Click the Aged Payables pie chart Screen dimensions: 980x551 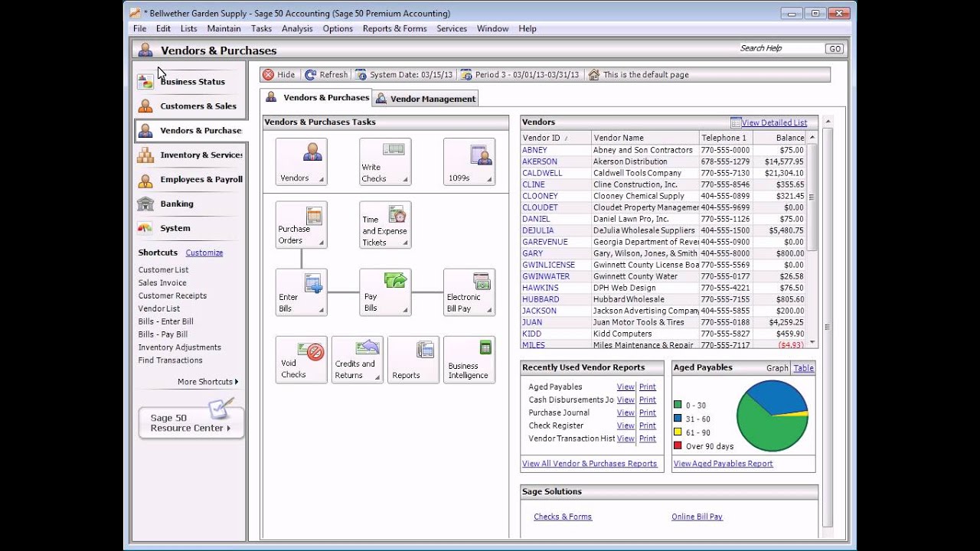[773, 416]
